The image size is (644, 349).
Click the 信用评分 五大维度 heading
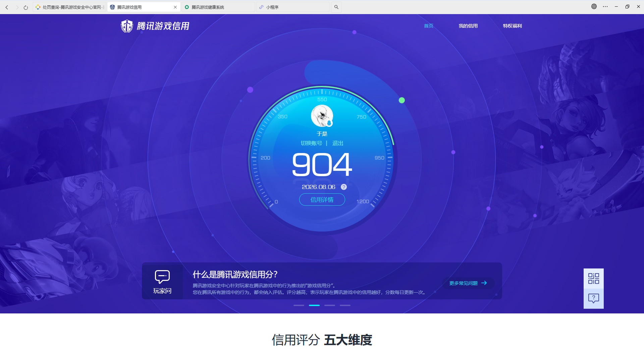coord(322,340)
